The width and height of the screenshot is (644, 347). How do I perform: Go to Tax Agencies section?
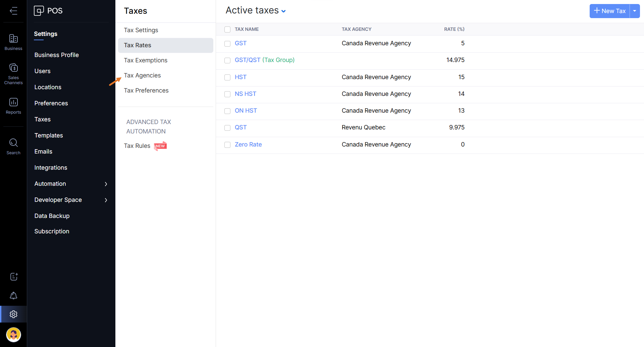(x=142, y=75)
